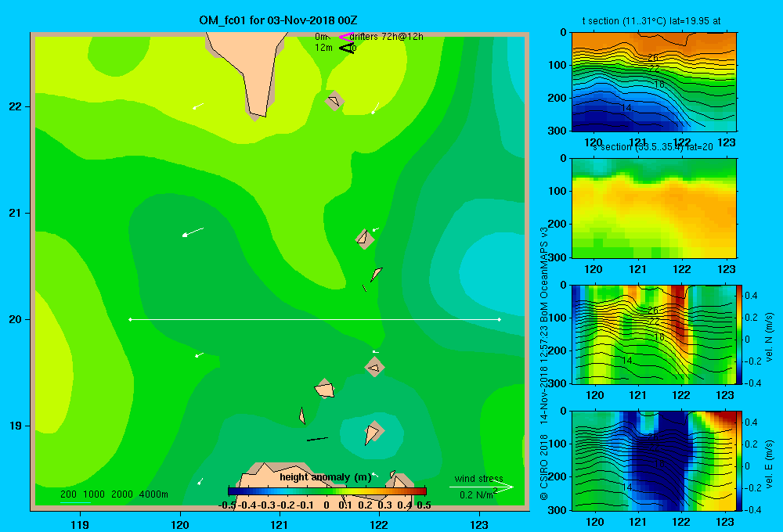Open the eastward velocity section panel
Image resolution: width=783 pixels, height=532 pixels.
click(654, 461)
